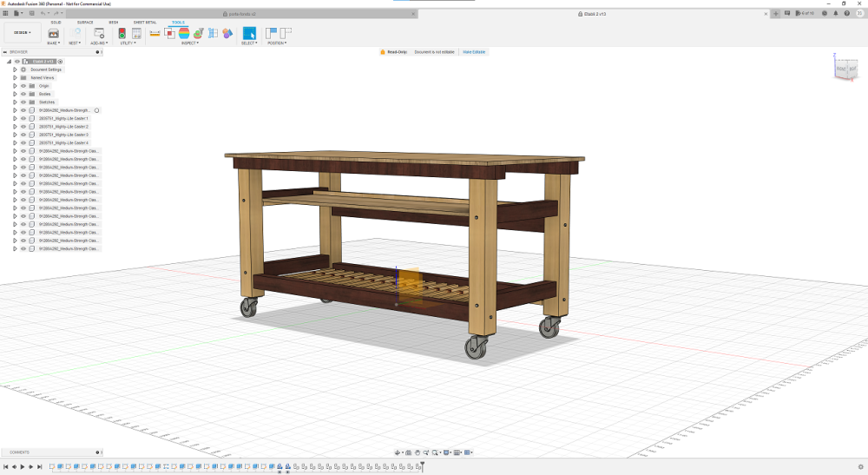The image size is (868, 475).
Task: Expand the Named Views folder
Action: (15, 78)
